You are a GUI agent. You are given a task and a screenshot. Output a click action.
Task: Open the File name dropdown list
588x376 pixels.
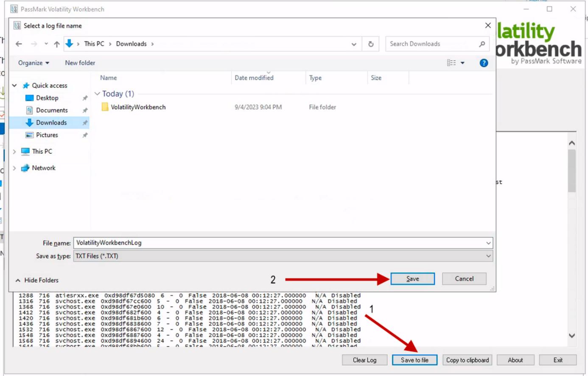click(488, 243)
